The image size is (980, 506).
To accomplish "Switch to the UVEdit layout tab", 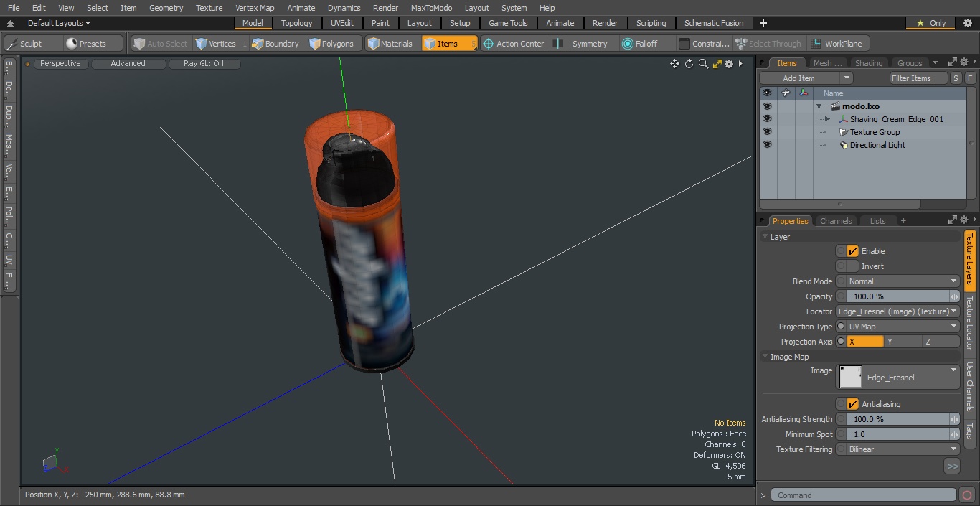I will click(342, 23).
